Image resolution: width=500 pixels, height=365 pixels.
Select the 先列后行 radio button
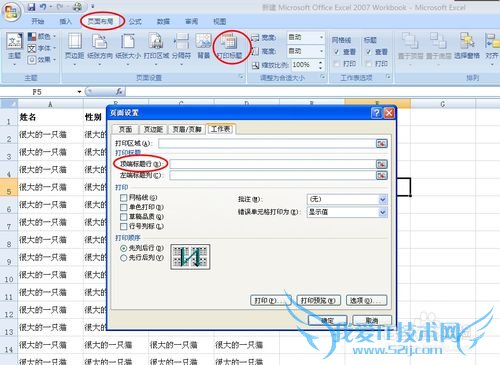[x=124, y=248]
